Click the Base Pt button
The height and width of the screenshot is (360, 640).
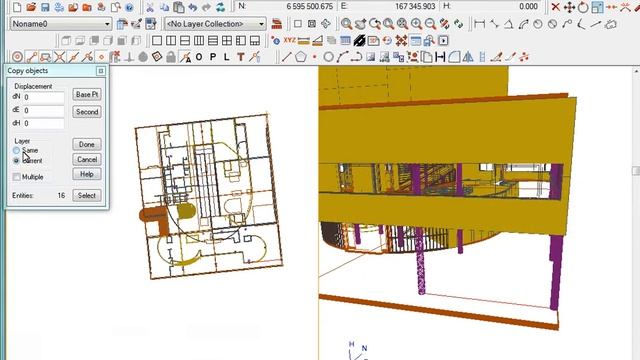(87, 94)
